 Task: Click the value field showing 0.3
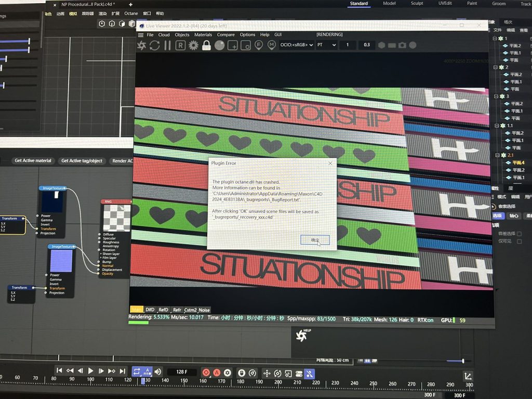coord(366,45)
